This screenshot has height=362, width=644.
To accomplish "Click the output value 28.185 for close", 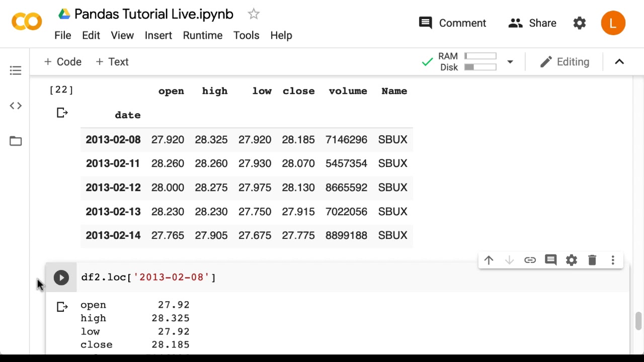I will [x=171, y=345].
